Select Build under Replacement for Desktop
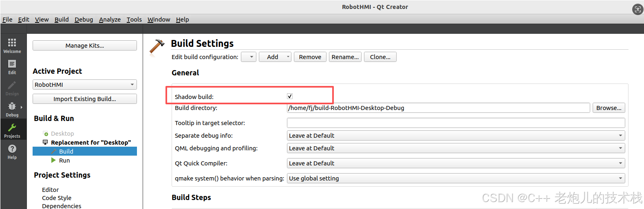Viewport: 644px width, 209px height. point(85,151)
